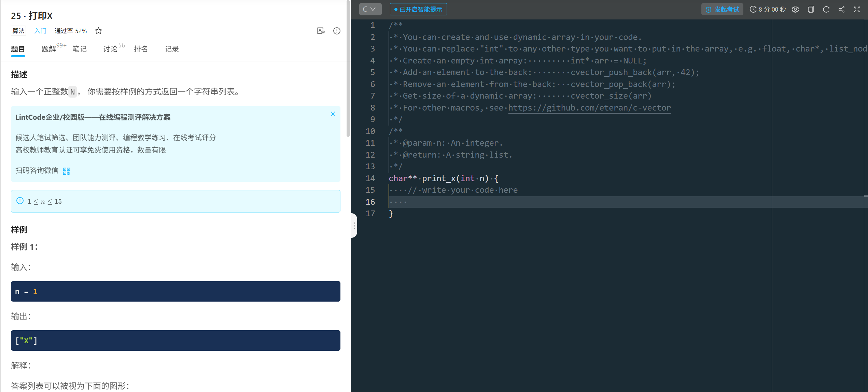Click the 通过率 52% text
The image size is (868, 392).
71,31
